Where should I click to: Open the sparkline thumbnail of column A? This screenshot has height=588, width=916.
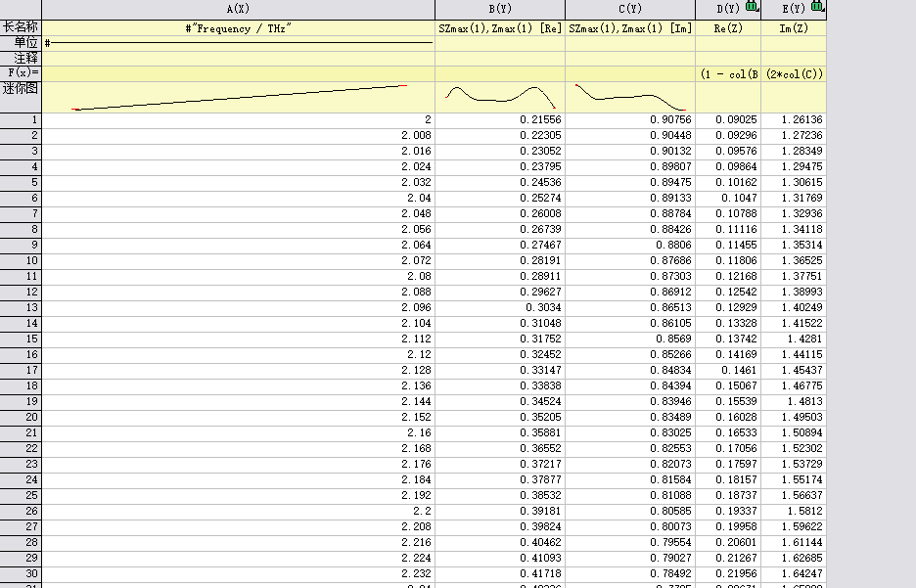(x=239, y=97)
